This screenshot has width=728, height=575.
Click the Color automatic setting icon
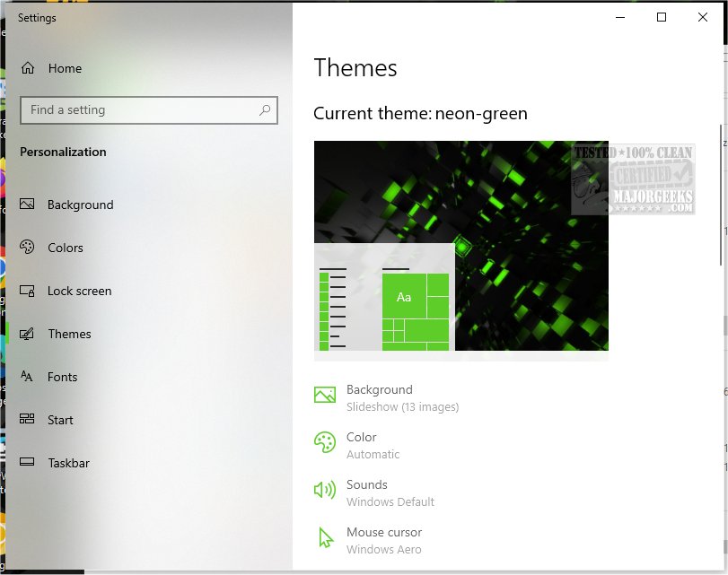324,442
